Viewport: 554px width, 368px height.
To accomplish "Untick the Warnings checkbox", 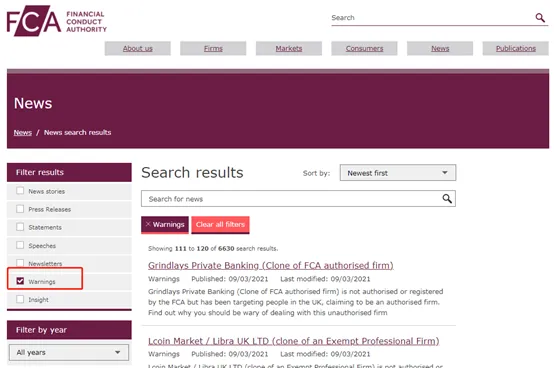I will pyautogui.click(x=20, y=281).
